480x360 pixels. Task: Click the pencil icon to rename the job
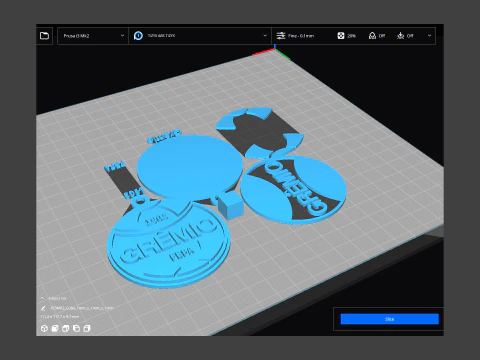click(x=43, y=308)
